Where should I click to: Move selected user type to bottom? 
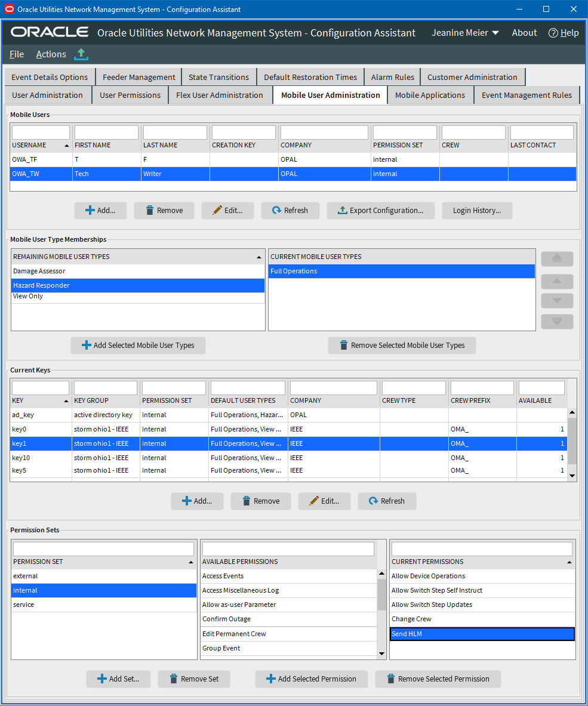point(557,322)
